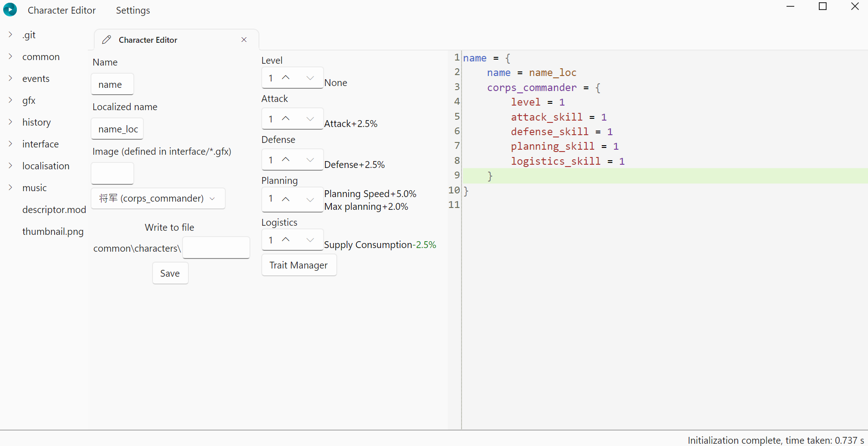The width and height of the screenshot is (868, 446).
Task: Click the common\characters file name field
Action: [x=216, y=248]
